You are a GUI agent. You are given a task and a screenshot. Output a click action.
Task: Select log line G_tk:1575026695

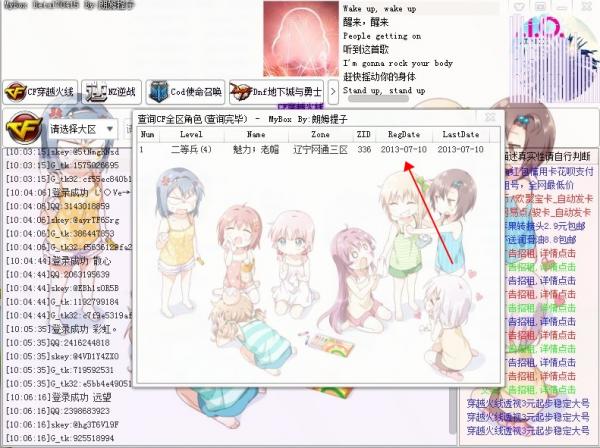tap(62, 165)
